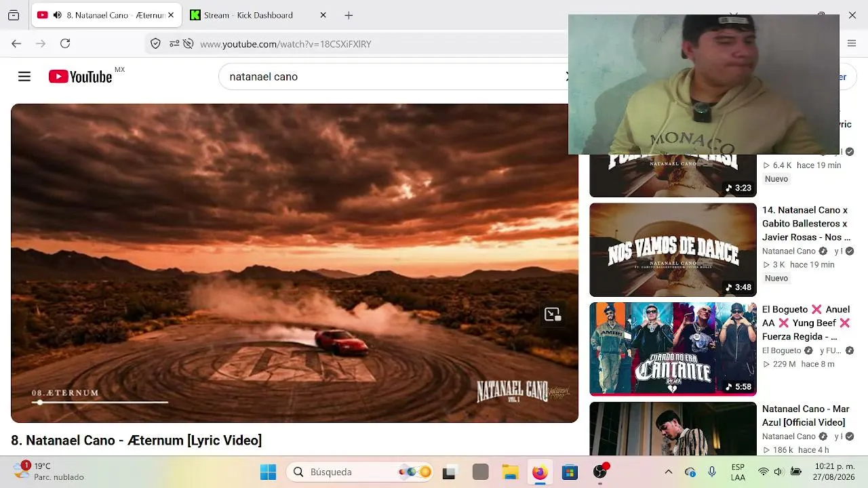
Task: Open the volume speaker tray icon
Action: [778, 472]
